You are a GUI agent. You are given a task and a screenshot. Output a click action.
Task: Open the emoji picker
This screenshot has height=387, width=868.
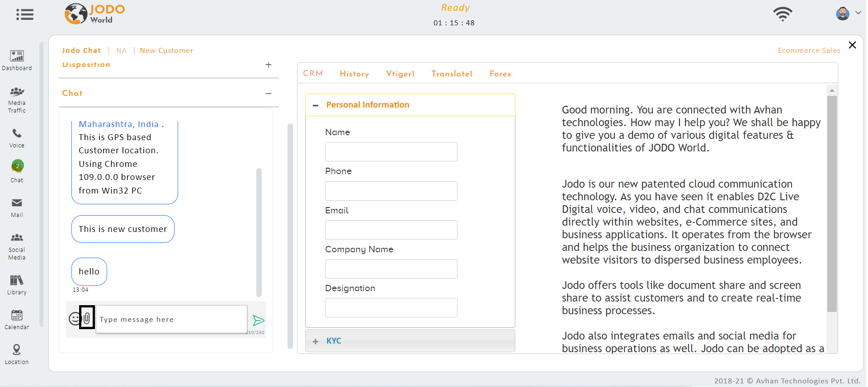pos(75,319)
